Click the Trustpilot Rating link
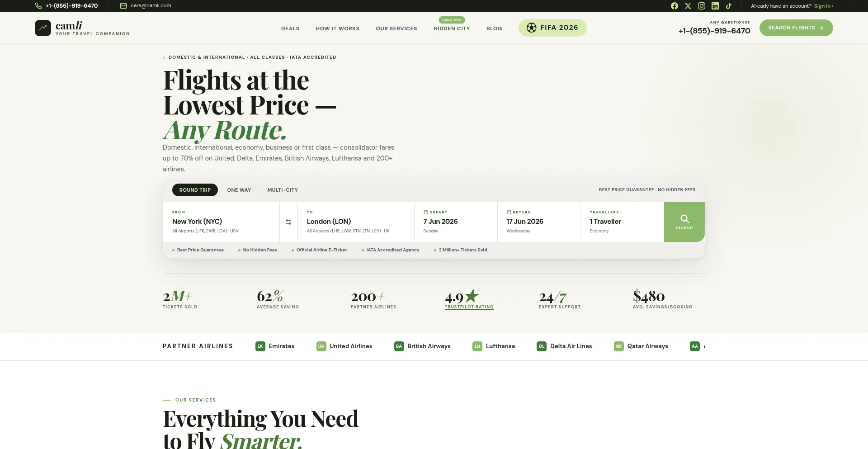 pyautogui.click(x=469, y=307)
